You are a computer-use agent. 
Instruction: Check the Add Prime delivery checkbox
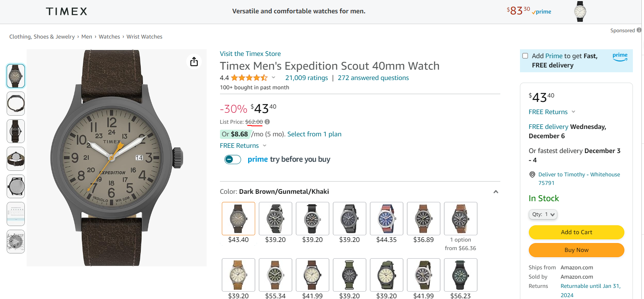525,56
